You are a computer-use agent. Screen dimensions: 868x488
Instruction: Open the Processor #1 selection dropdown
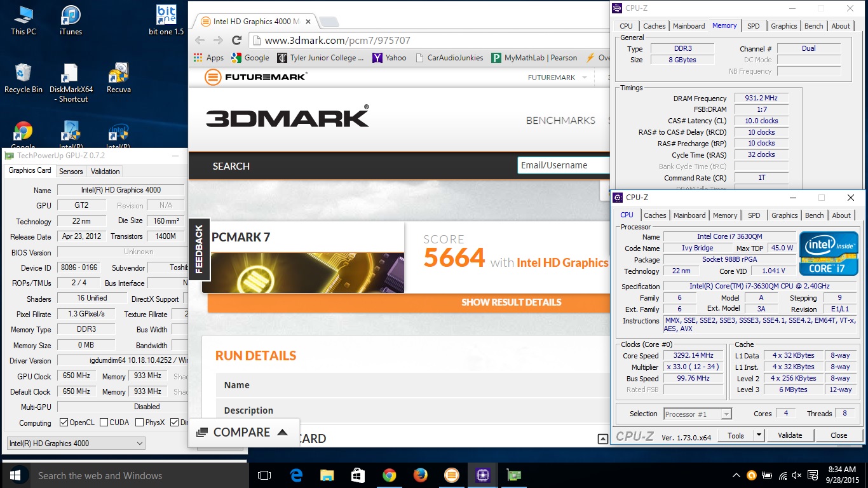(698, 414)
